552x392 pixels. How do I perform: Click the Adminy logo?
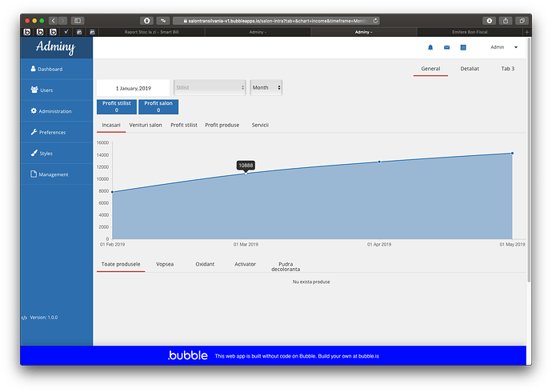56,47
